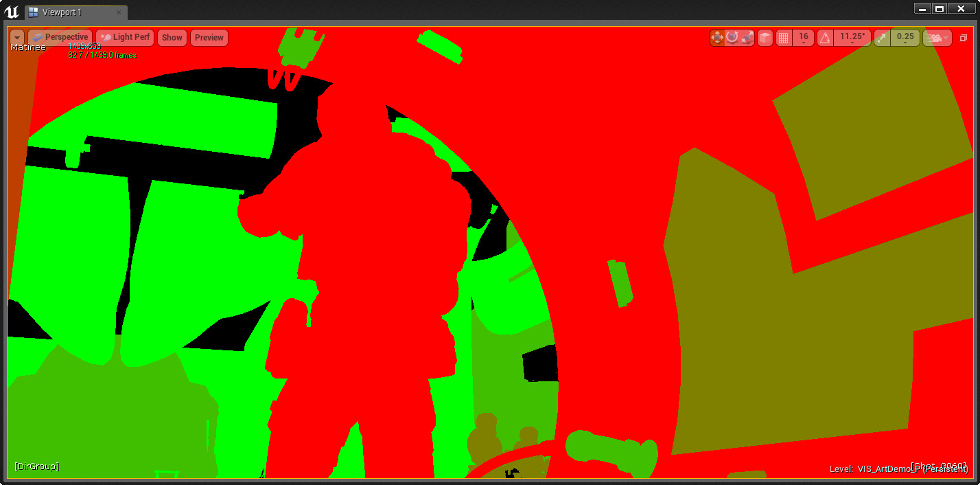
Task: Open the viewport options dropdown arrow
Action: [x=16, y=37]
